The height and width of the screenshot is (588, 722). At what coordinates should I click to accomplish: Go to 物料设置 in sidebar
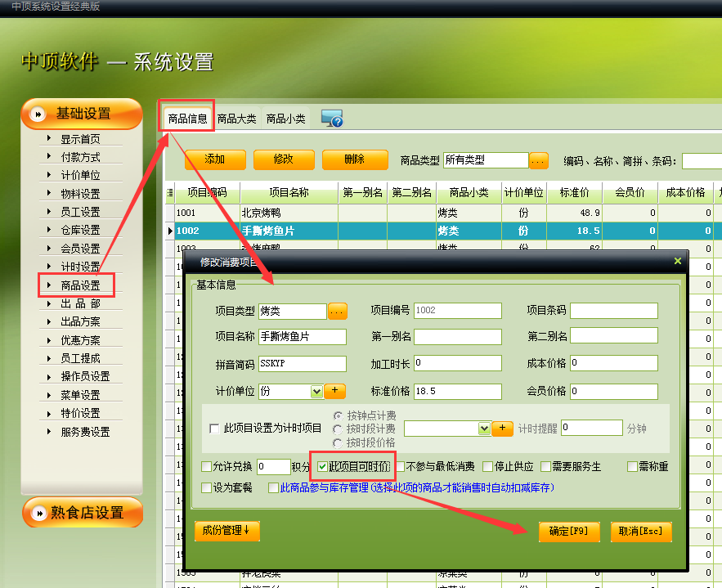[x=81, y=194]
